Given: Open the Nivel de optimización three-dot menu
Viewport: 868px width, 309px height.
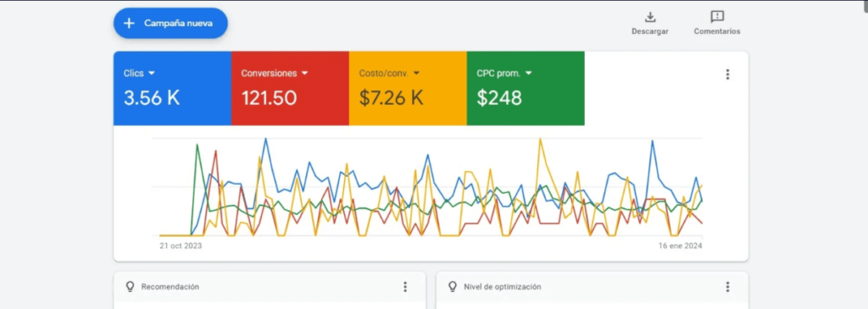Looking at the screenshot, I should click(728, 287).
